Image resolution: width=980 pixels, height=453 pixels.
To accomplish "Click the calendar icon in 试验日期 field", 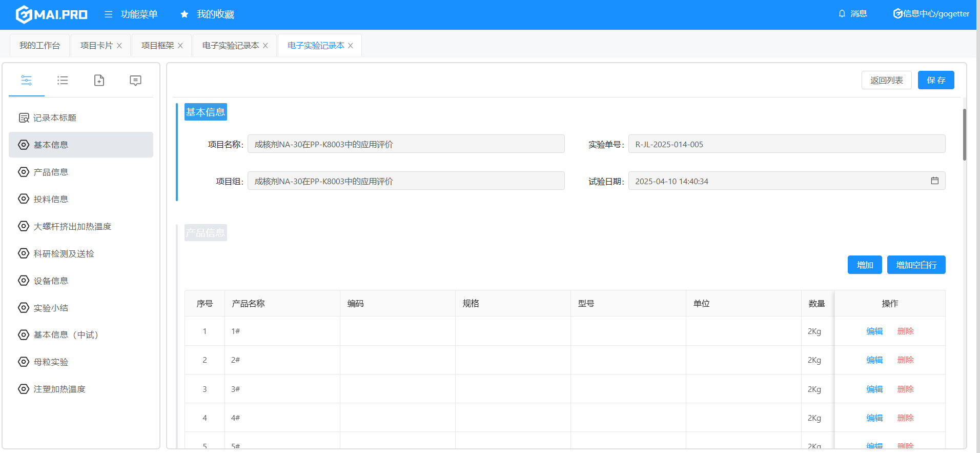I will pyautogui.click(x=934, y=181).
